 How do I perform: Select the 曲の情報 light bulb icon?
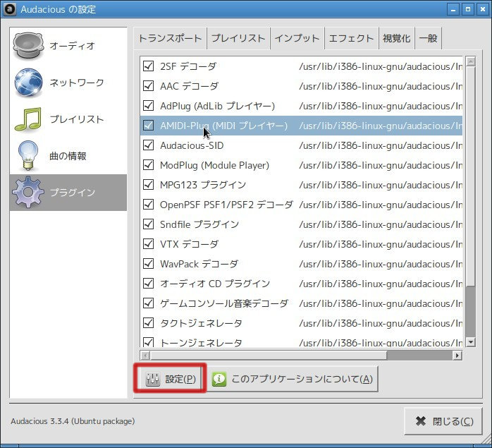[28, 155]
